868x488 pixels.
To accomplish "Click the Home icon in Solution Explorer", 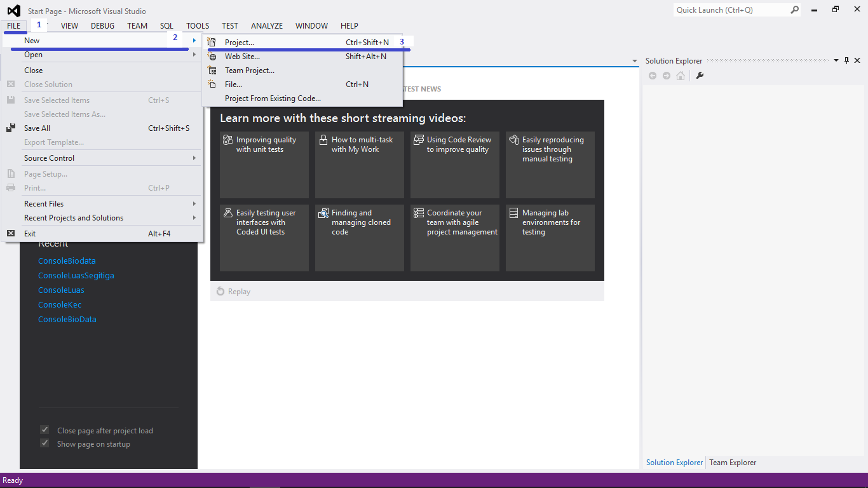I will click(681, 75).
